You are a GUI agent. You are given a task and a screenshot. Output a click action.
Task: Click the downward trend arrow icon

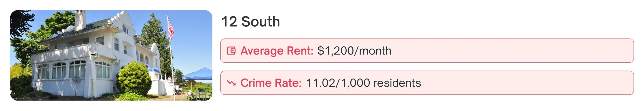(231, 83)
